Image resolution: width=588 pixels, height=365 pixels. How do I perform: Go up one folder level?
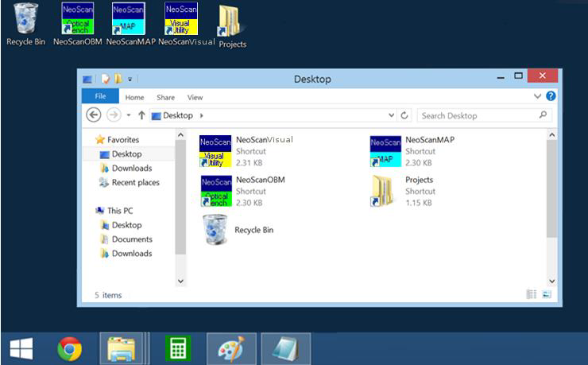[141, 115]
